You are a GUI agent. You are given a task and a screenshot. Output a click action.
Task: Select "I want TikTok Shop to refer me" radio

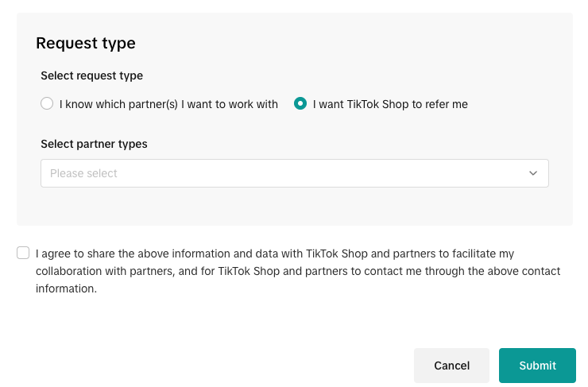(300, 104)
